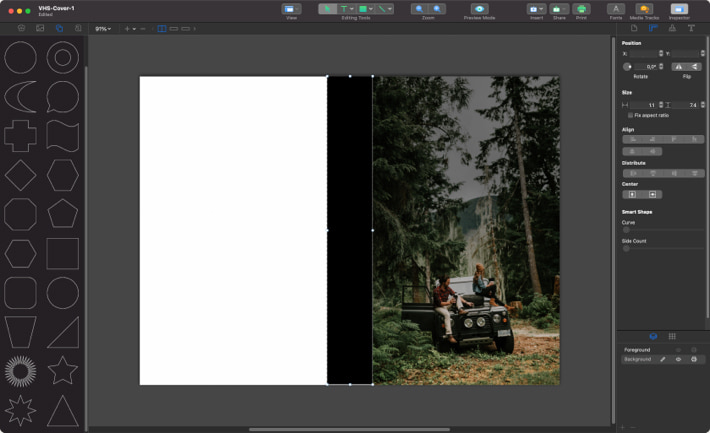Select the highlighted two-page spread view

click(x=162, y=29)
